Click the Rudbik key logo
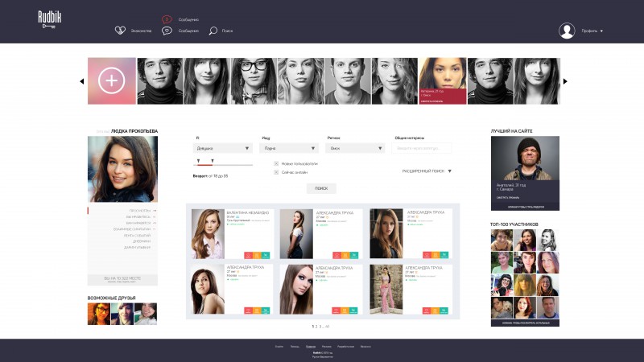Image resolution: width=644 pixels, height=362 pixels. (x=50, y=19)
